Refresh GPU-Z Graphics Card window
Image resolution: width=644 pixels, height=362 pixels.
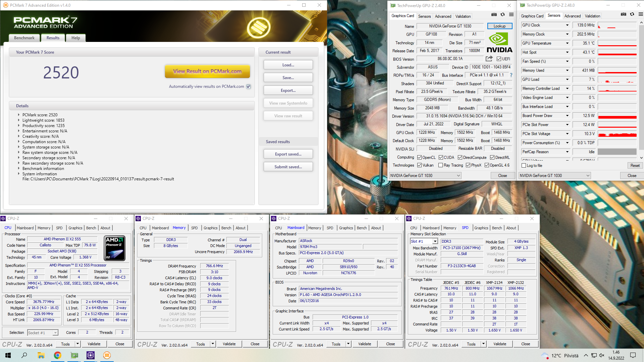click(502, 15)
